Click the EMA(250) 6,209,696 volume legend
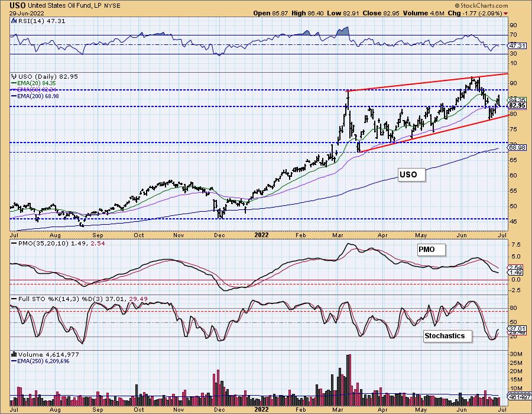 [x=40, y=361]
